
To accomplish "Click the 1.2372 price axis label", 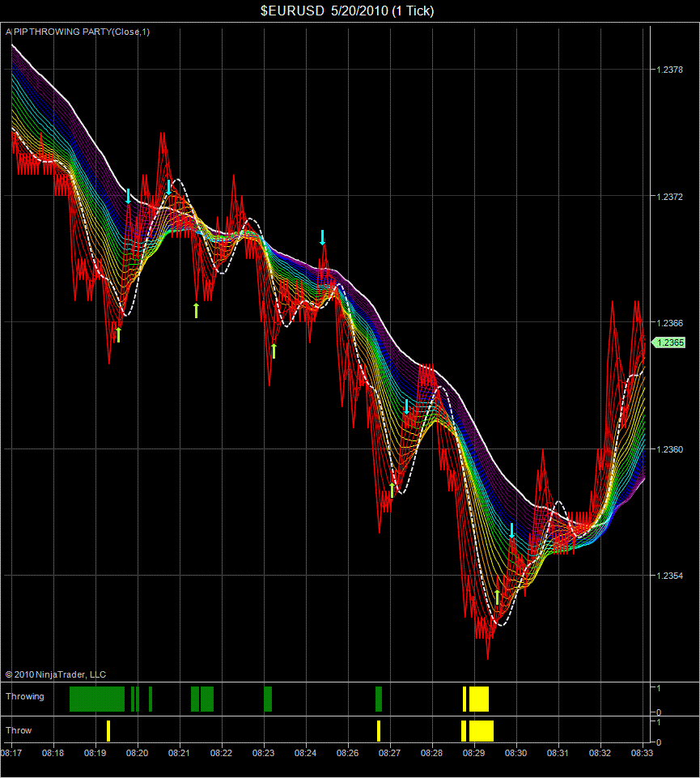I will coord(670,197).
